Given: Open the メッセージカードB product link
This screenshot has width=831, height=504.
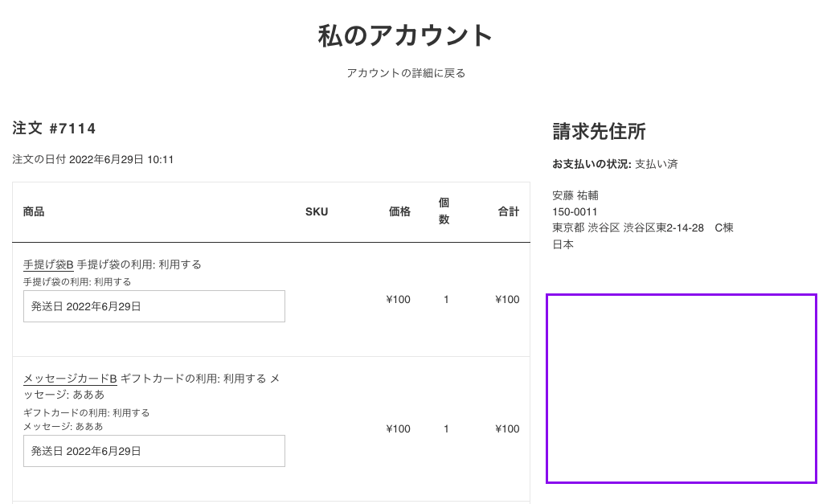Looking at the screenshot, I should pos(70,379).
